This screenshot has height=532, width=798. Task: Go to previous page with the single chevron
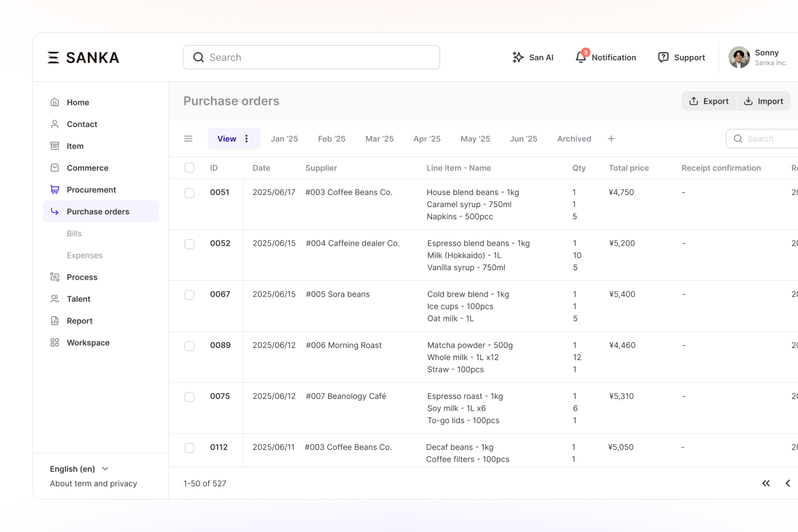click(788, 483)
